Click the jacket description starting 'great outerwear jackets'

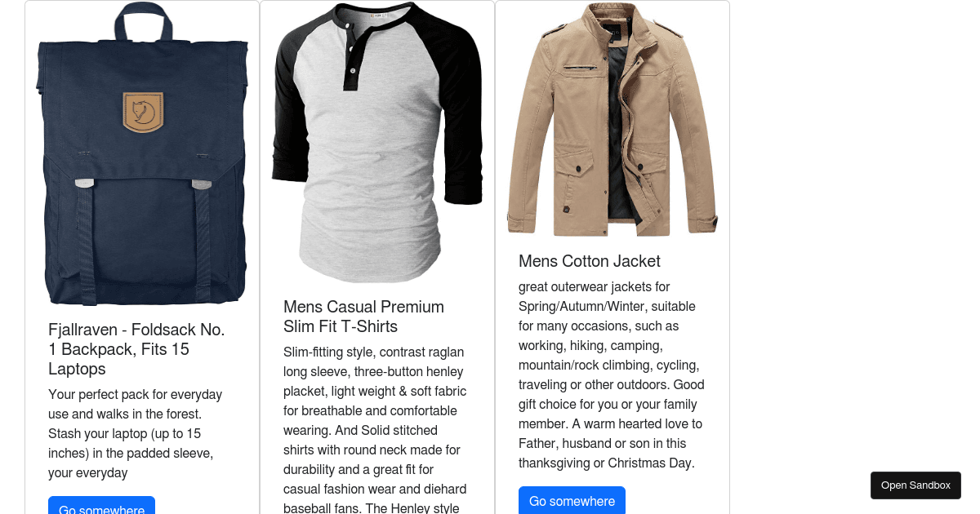pyautogui.click(x=612, y=375)
